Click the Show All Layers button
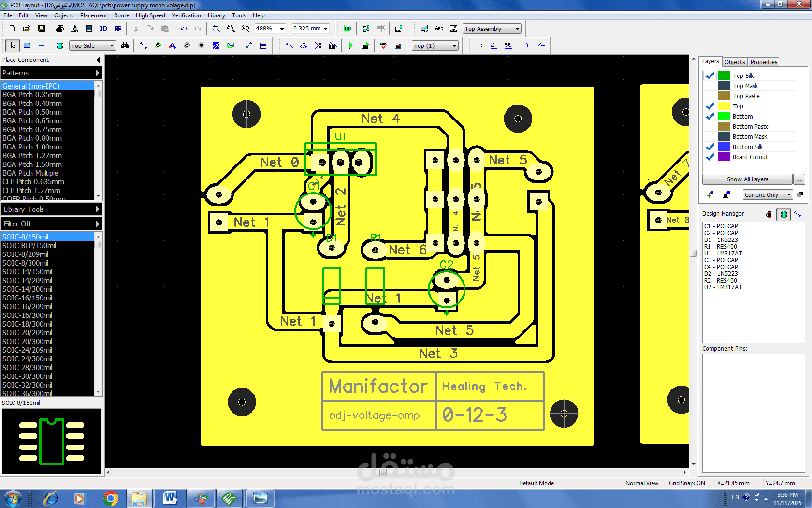This screenshot has width=812, height=508. (747, 179)
